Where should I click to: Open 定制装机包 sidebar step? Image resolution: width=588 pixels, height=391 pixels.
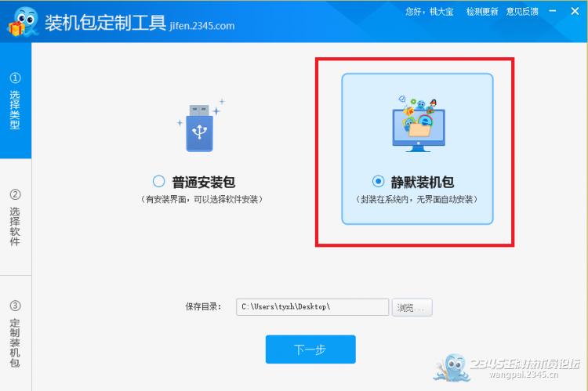coord(16,333)
